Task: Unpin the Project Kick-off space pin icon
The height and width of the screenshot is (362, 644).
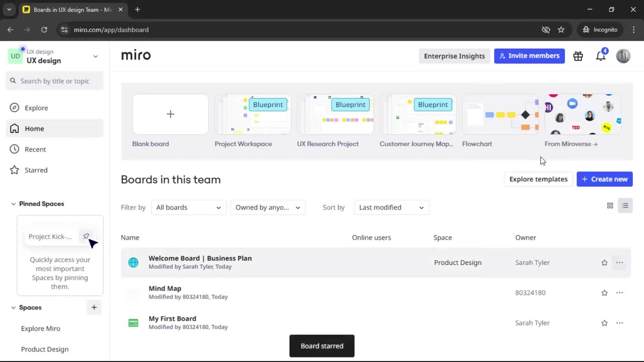Action: 86,236
